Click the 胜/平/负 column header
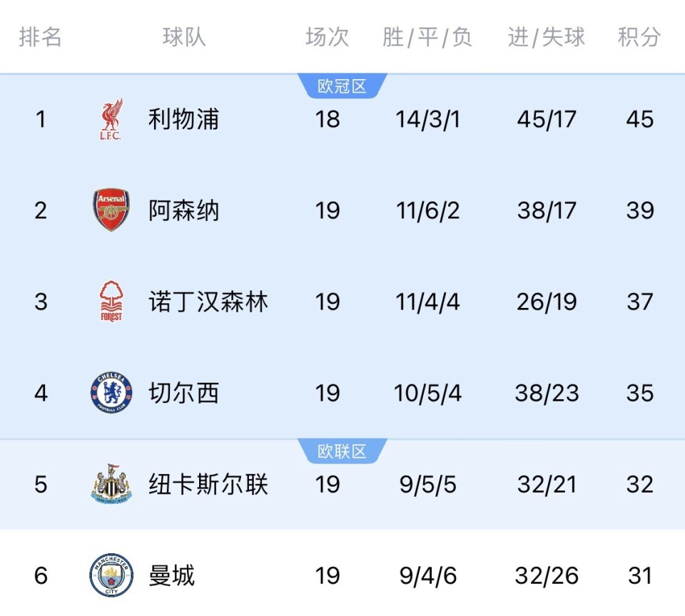Screen dimensions: 685x616 click(x=427, y=37)
